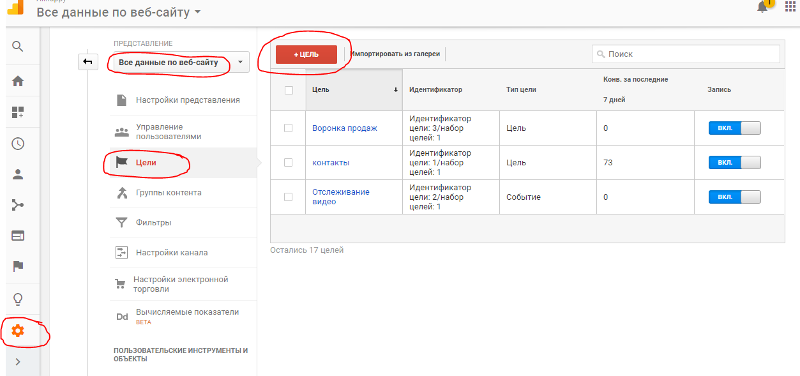Click the back arrow button beside view column
The height and width of the screenshot is (376, 800).
click(x=88, y=62)
